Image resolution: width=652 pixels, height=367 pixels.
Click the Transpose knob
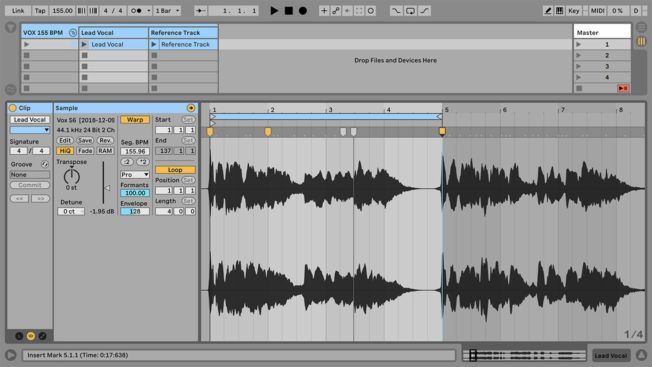(x=72, y=176)
